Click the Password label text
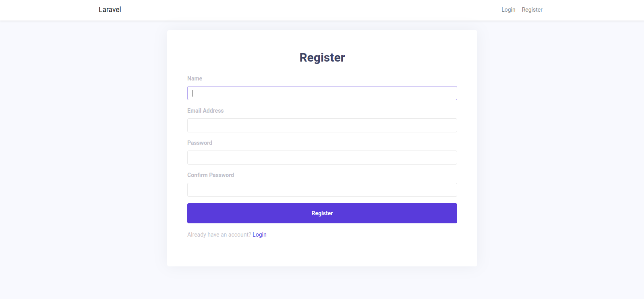The height and width of the screenshot is (299, 644). click(x=199, y=143)
